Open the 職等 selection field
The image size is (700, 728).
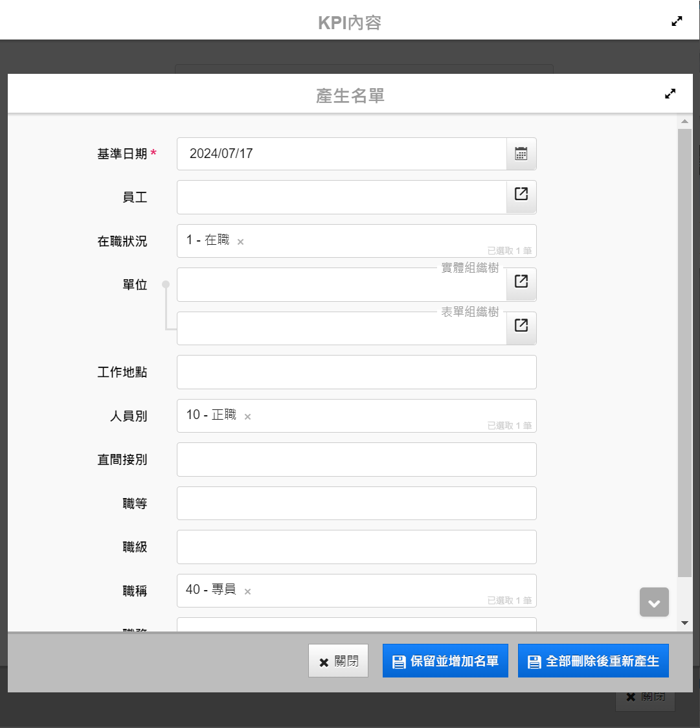(x=356, y=503)
